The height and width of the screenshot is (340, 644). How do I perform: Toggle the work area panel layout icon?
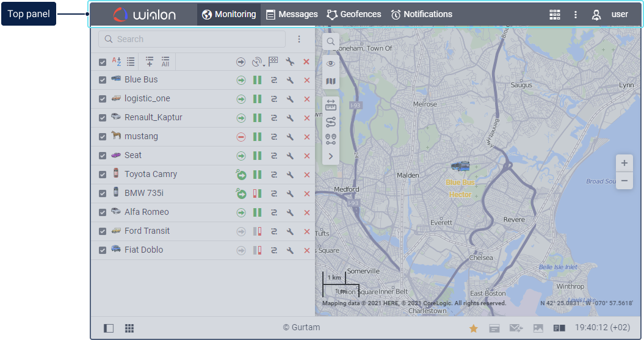tap(109, 328)
